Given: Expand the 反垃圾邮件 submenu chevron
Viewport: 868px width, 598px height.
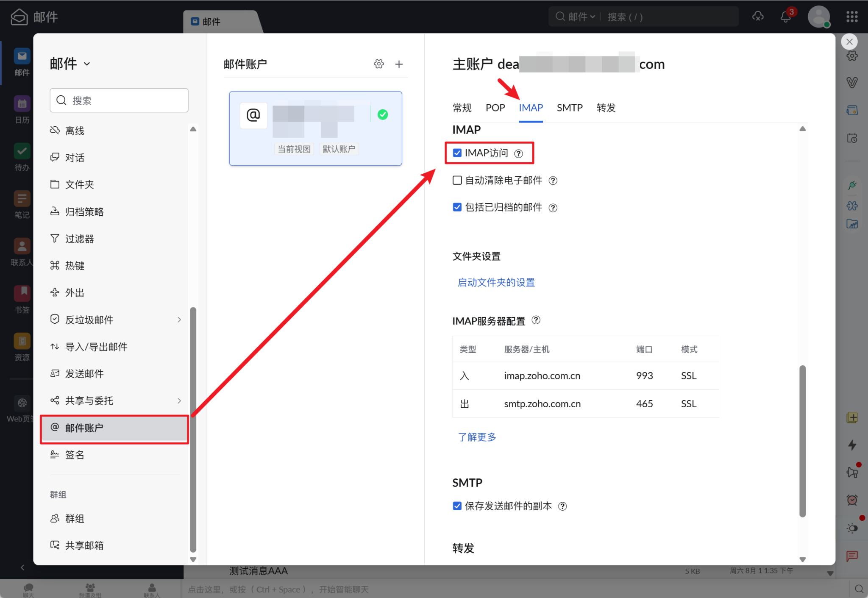Looking at the screenshot, I should click(x=179, y=320).
